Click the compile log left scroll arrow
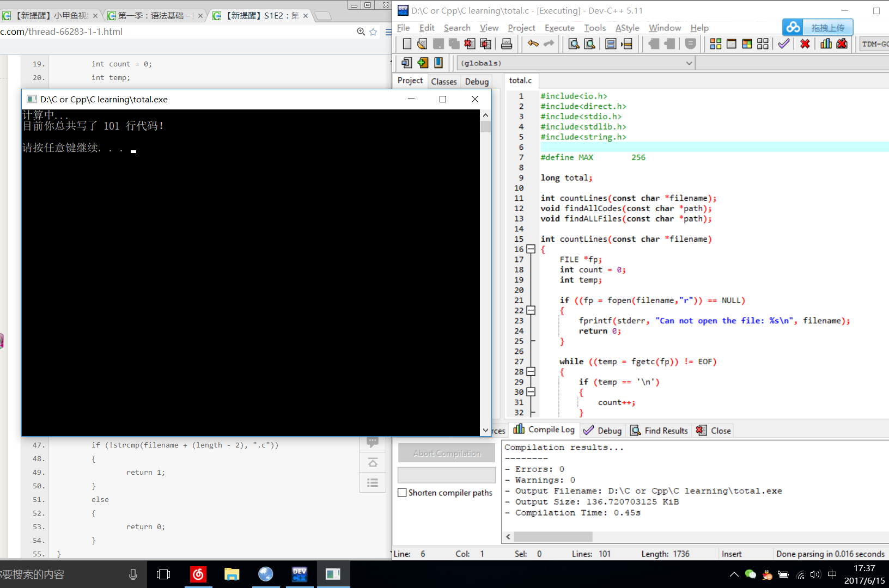This screenshot has height=588, width=889. 508,537
